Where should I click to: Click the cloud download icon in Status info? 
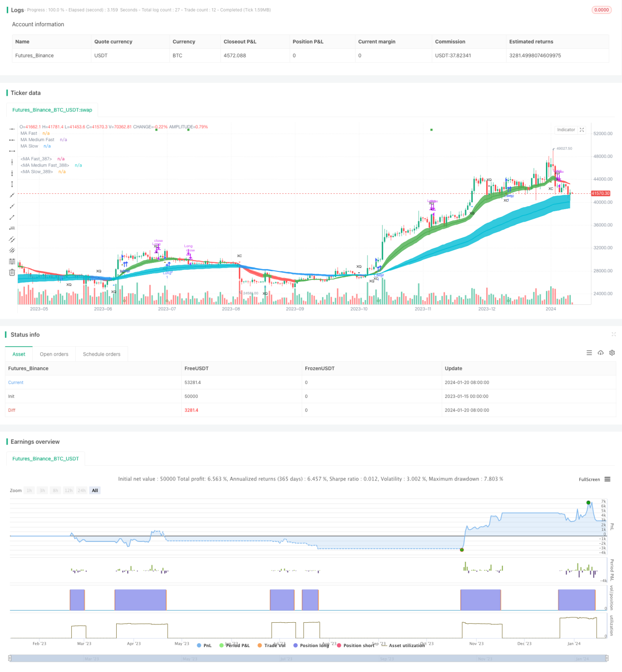click(600, 353)
